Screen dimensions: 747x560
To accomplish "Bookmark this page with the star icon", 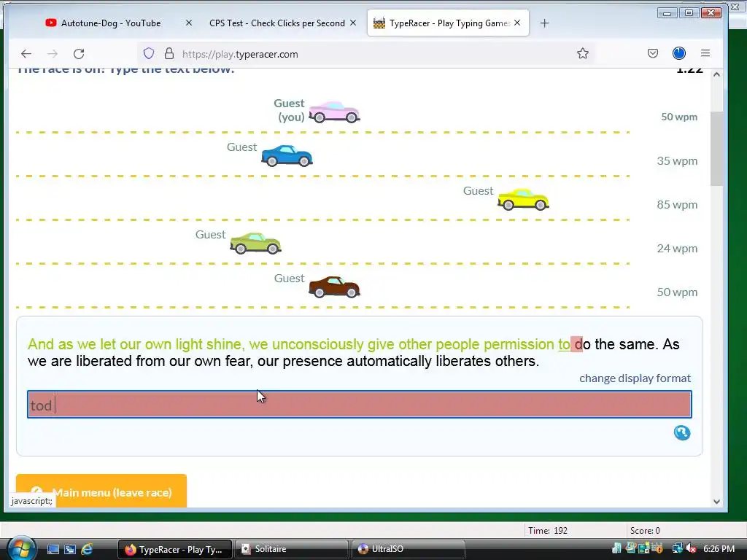I will coord(583,53).
